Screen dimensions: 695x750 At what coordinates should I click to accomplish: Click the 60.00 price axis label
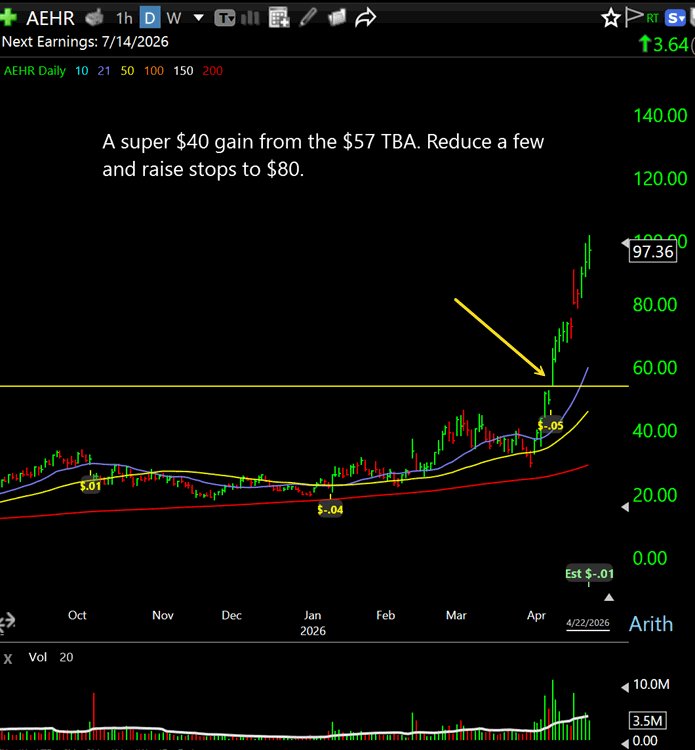(x=655, y=368)
